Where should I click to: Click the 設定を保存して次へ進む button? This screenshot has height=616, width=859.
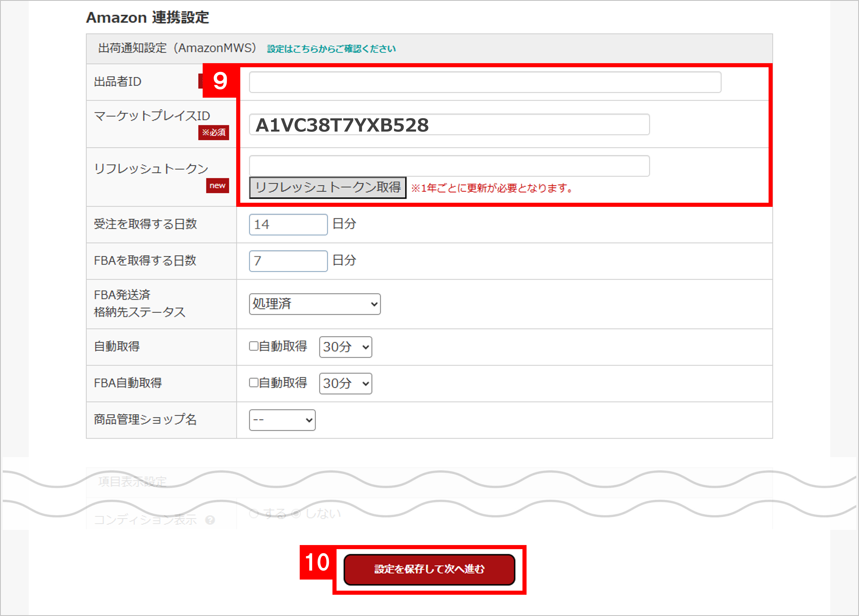(x=429, y=569)
